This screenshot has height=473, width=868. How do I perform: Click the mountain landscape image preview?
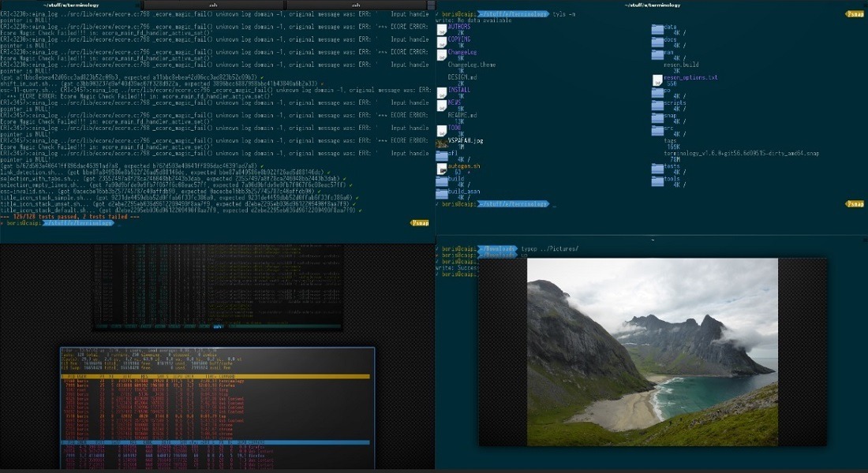(x=655, y=355)
